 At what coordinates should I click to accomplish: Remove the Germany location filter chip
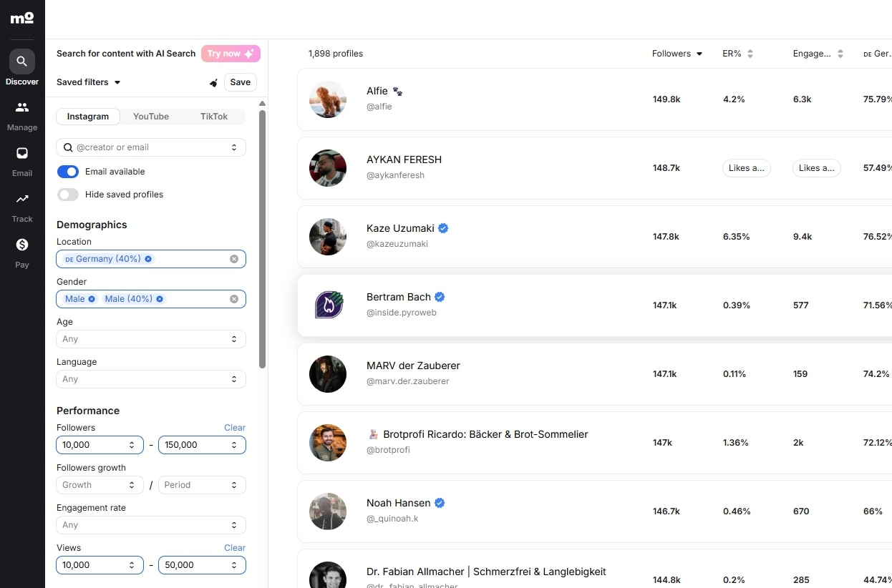tap(148, 258)
